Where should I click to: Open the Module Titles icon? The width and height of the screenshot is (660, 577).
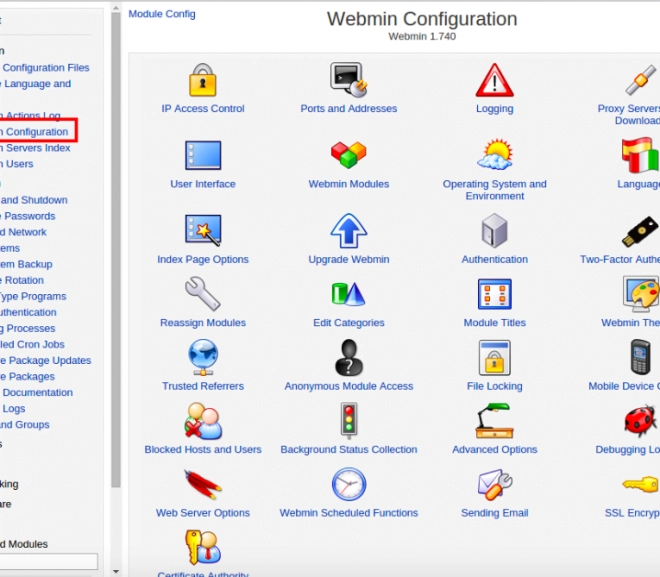(x=495, y=294)
